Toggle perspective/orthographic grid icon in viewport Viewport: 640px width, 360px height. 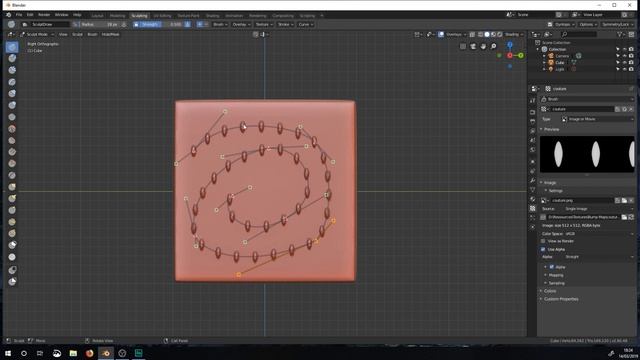click(463, 46)
